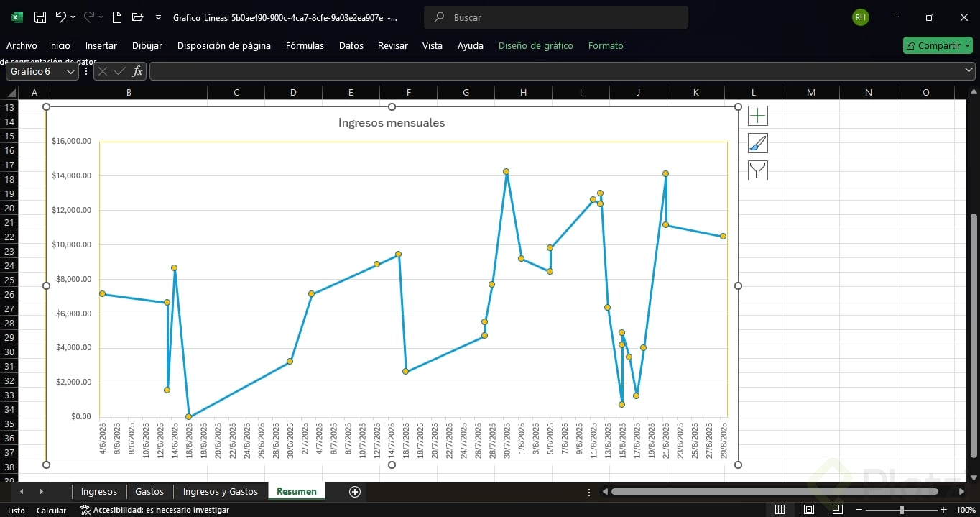
Task: Open the Ingresos y Gastos sheet tab
Action: [x=221, y=492]
